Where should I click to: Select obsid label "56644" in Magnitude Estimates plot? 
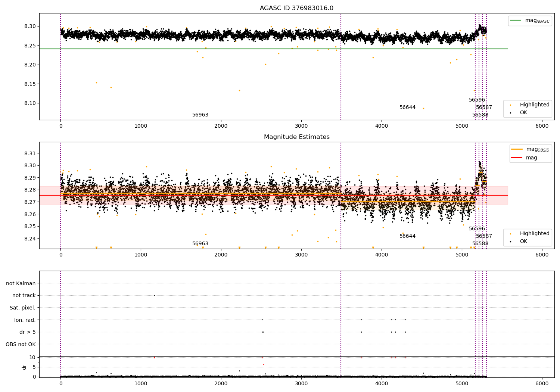coord(407,236)
